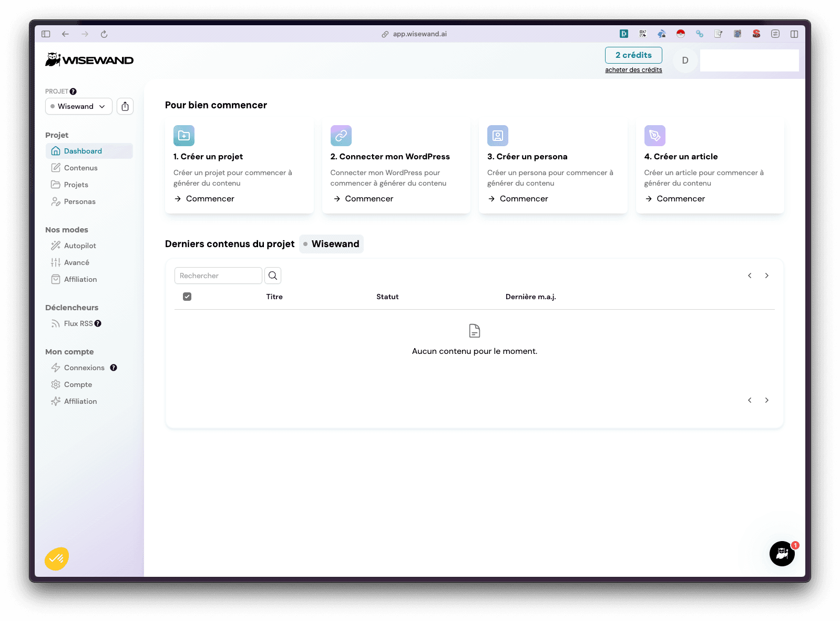Click Commencer under Créer un projet
Image resolution: width=840 pixels, height=621 pixels.
coord(204,199)
